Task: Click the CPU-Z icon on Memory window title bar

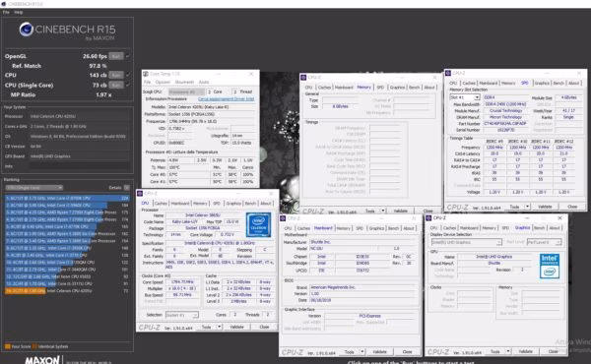Action: coord(303,77)
